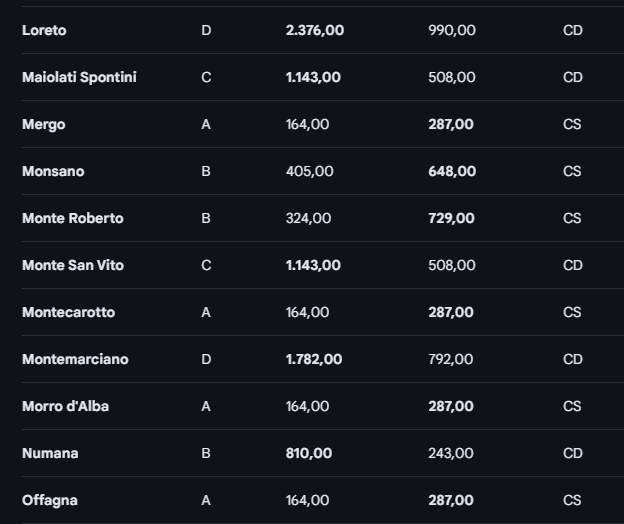Select the Numana municipality name

(x=50, y=453)
